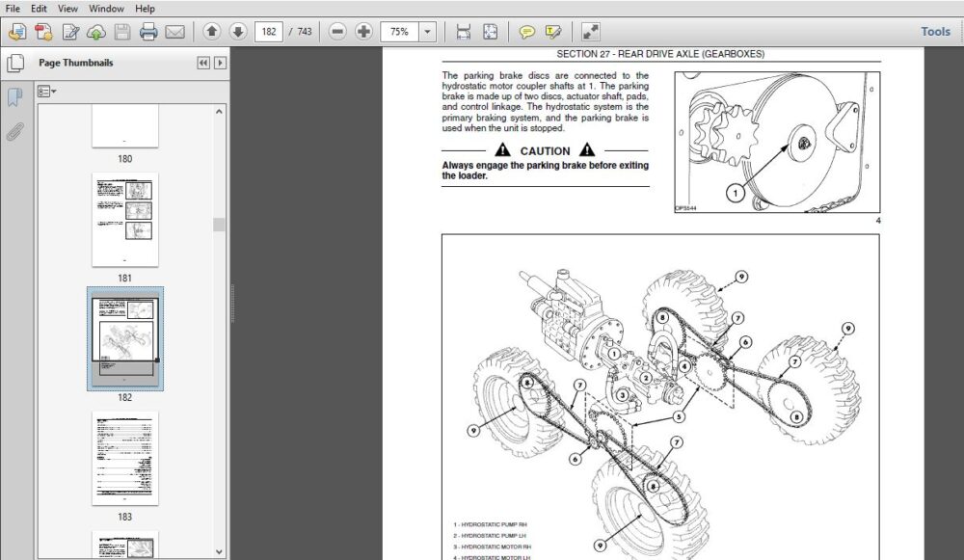
Task: Click the CAUTION heading in document
Action: (545, 150)
